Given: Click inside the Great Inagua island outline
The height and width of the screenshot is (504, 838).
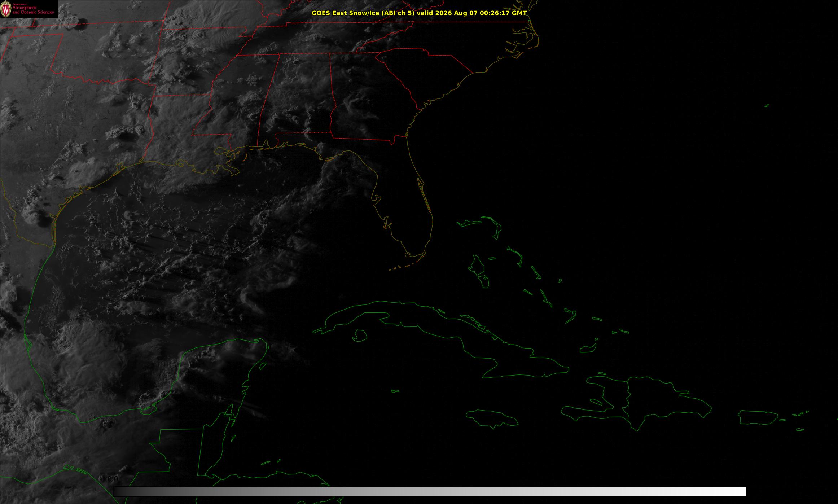Looking at the screenshot, I should 588,349.
